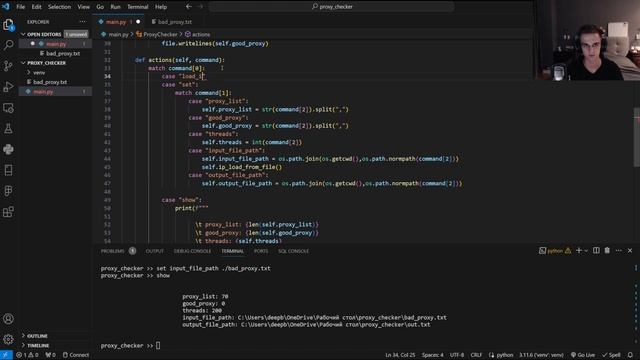Viewport: 640px width, 360px height.
Task: Change Spaces: 4 indentation setting
Action: tap(432, 355)
